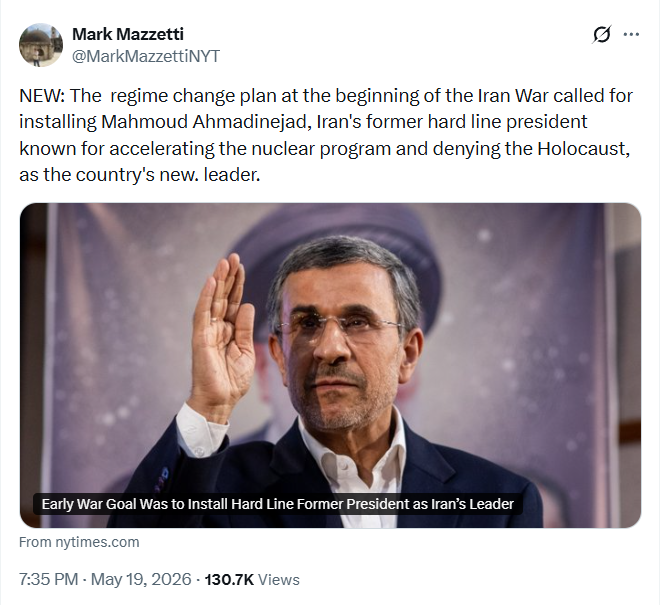The image size is (669, 605).
Task: Open the nytimes.com article card image
Action: coord(330,365)
